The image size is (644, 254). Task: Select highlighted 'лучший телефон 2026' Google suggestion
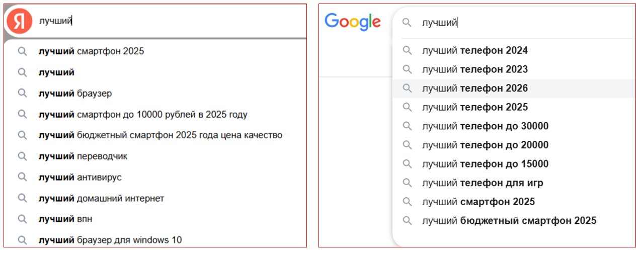475,89
